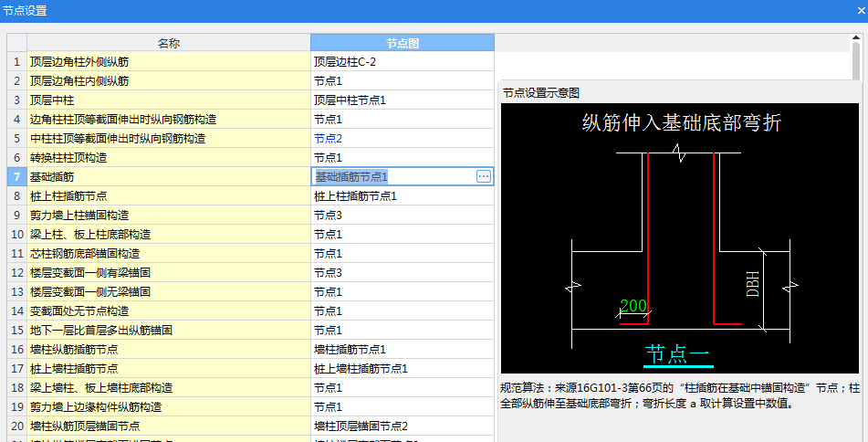
Task: Click row number 12 header
Action: (x=17, y=272)
